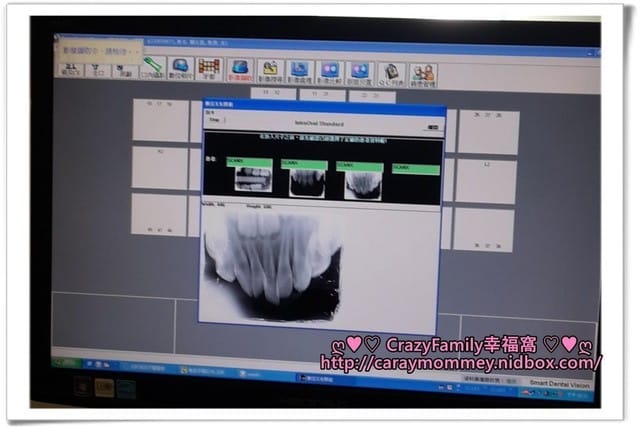Select the empty fourth green scan slot

point(416,169)
